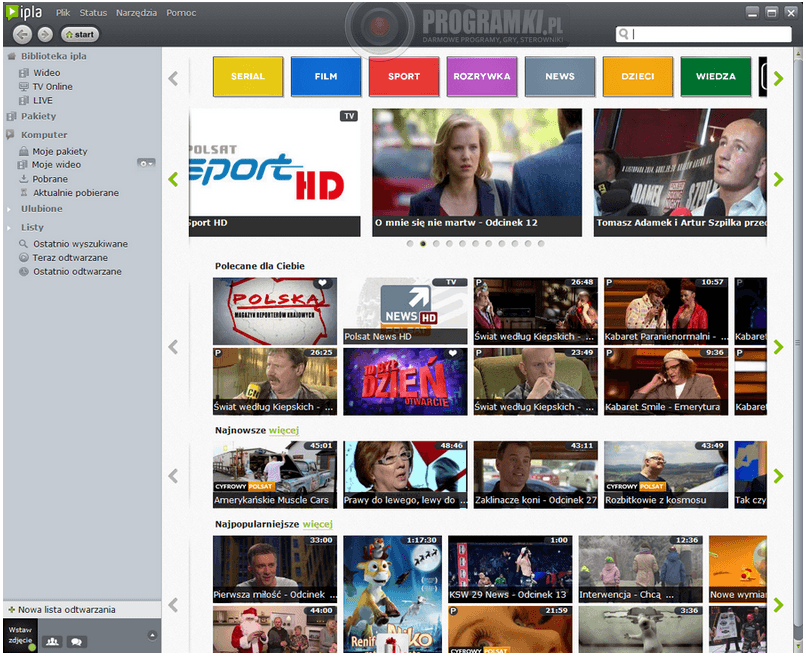
Task: Toggle favorite heart on Polska thumbnail
Action: [322, 283]
